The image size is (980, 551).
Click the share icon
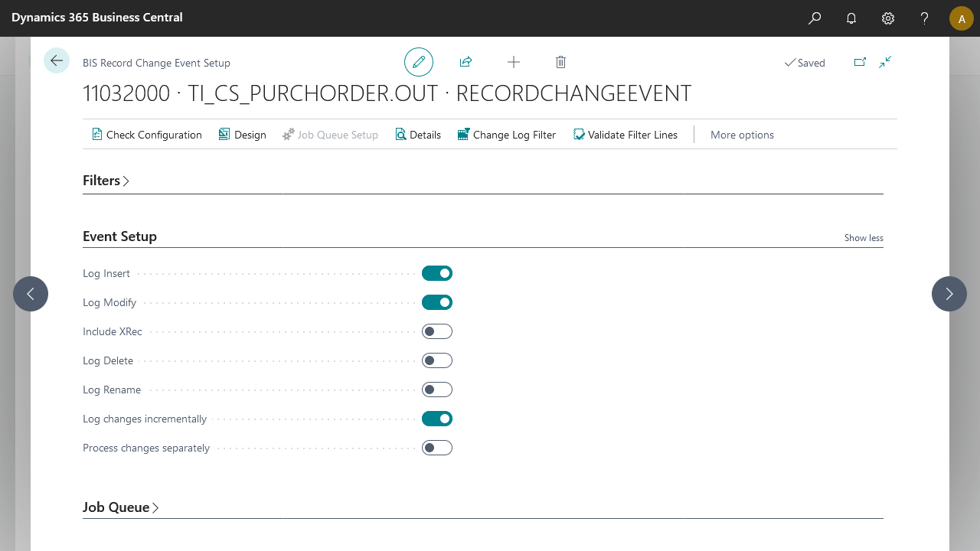465,62
